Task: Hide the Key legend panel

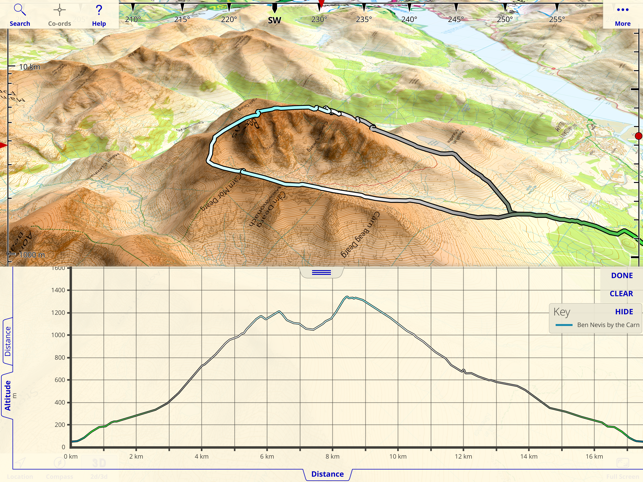Action: [624, 312]
